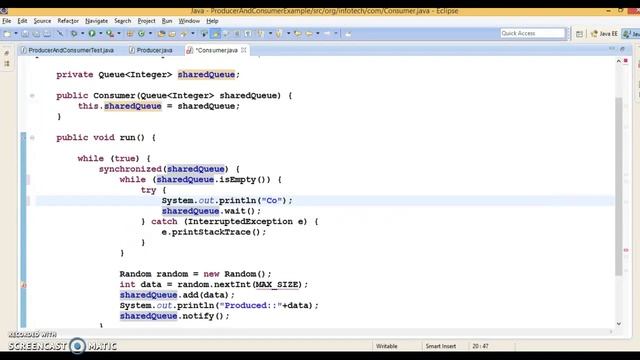The height and width of the screenshot is (360, 640).
Task: Click the Save toolbar icon
Action: [x=25, y=34]
